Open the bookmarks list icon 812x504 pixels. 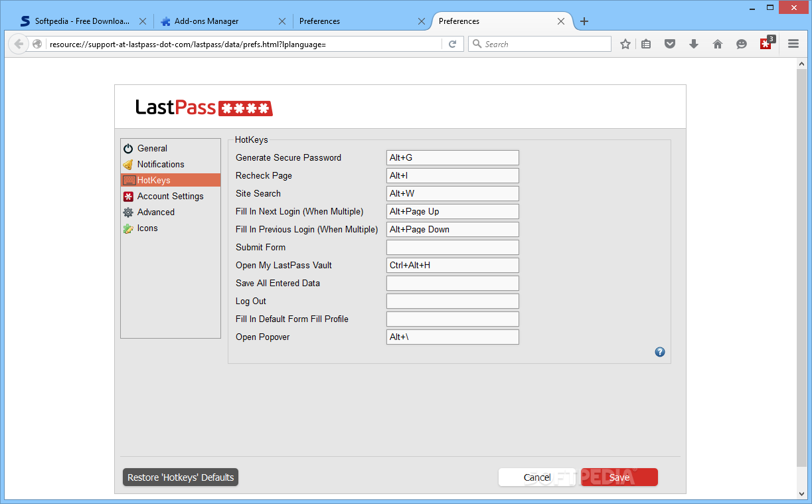pyautogui.click(x=646, y=44)
